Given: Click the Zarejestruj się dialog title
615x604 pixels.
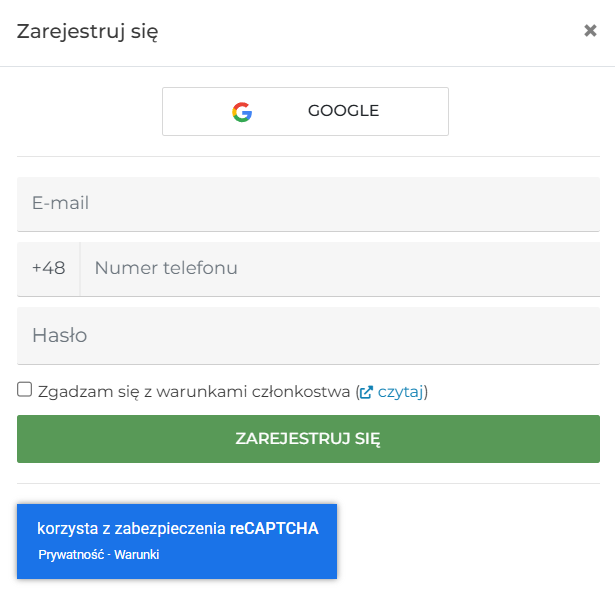Looking at the screenshot, I should coord(88,31).
